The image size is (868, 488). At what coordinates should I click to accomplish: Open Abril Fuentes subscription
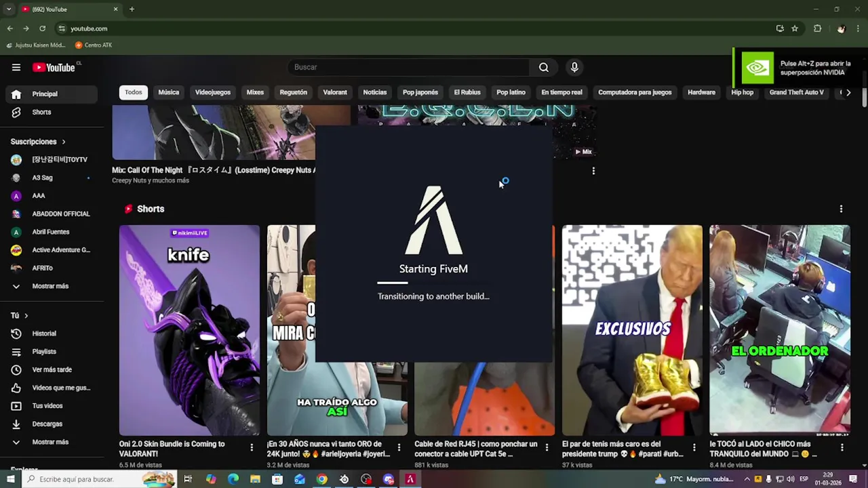[x=52, y=232]
